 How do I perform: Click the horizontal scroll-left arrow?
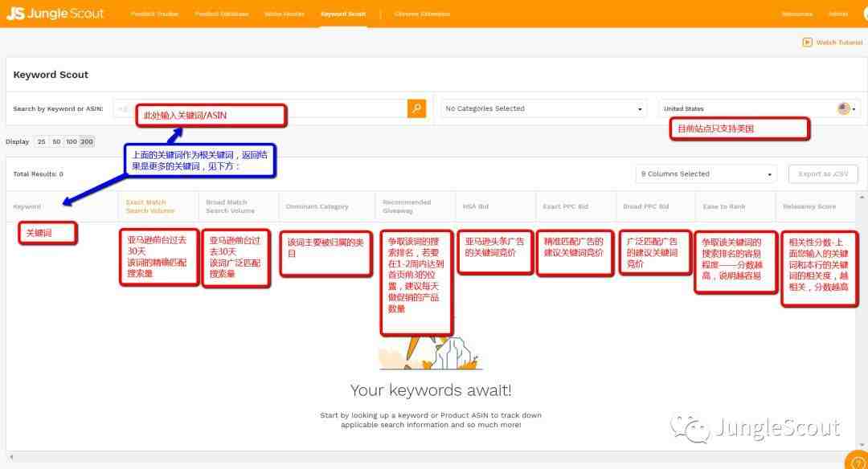pos(11,457)
